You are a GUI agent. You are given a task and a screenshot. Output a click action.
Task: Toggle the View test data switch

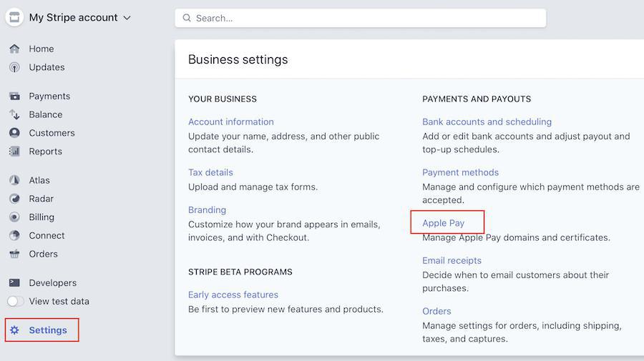click(x=16, y=302)
